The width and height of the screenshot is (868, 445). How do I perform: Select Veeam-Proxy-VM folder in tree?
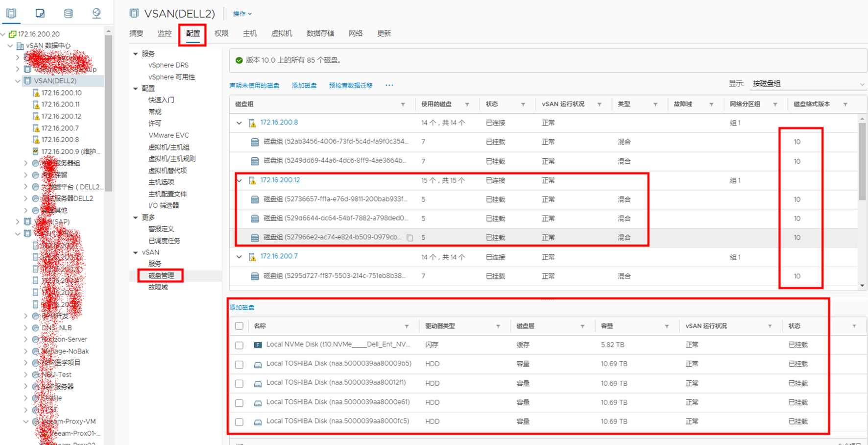(69, 421)
